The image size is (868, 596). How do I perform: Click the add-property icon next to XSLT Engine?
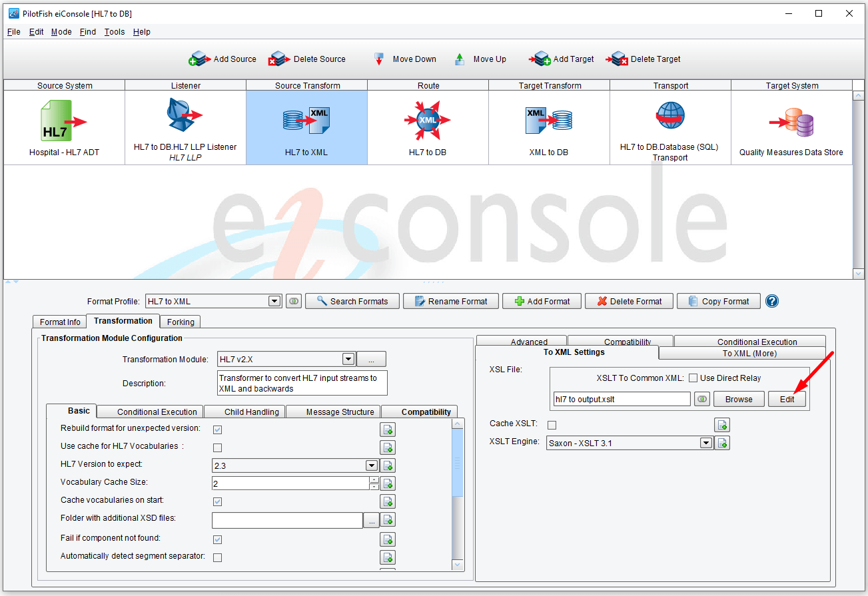click(722, 443)
